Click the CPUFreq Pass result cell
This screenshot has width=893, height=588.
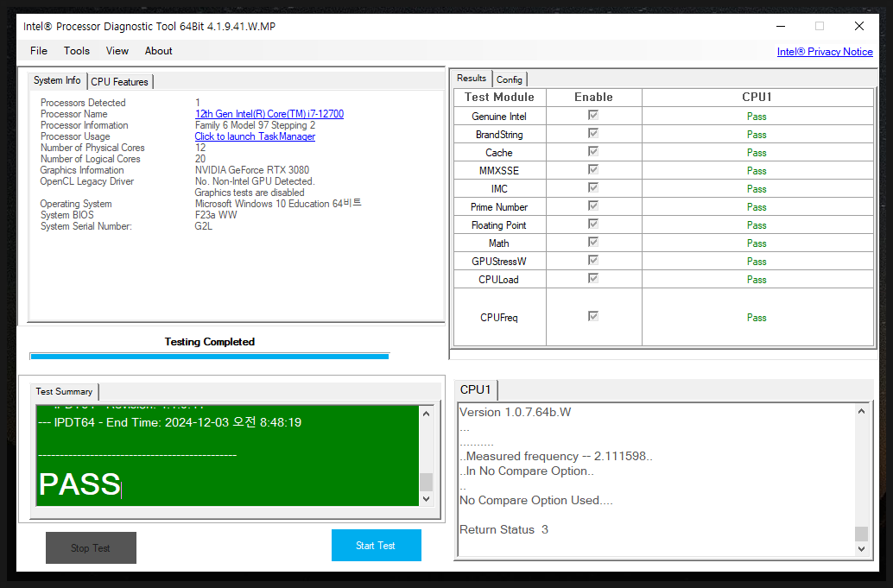(x=757, y=318)
